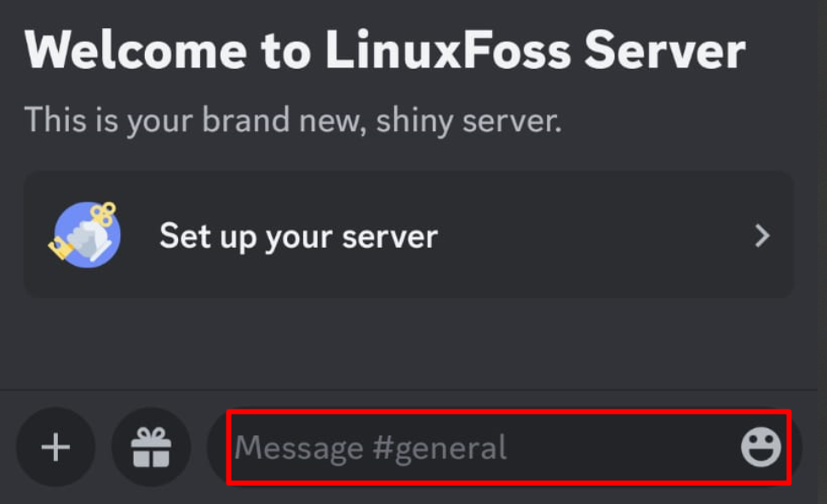The height and width of the screenshot is (504, 827).
Task: Open the Set up your server label
Action: [299, 237]
